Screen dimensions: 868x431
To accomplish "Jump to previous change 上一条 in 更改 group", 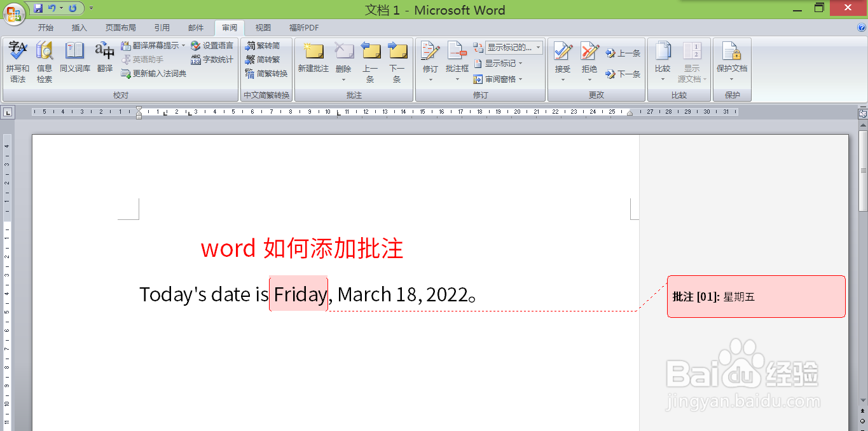I will click(623, 53).
